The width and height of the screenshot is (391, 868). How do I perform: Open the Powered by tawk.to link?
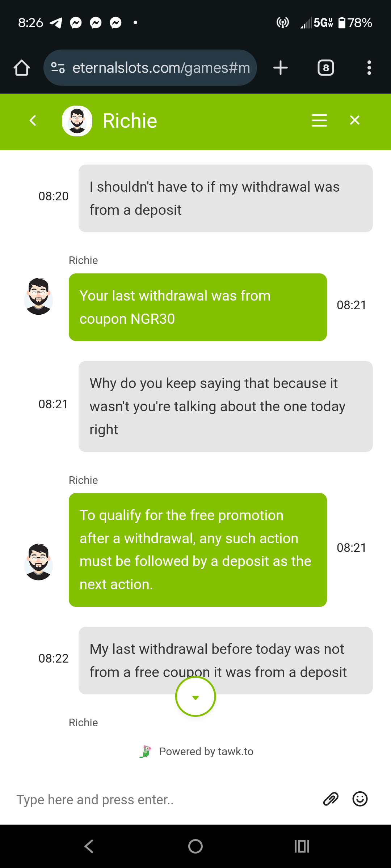[197, 752]
